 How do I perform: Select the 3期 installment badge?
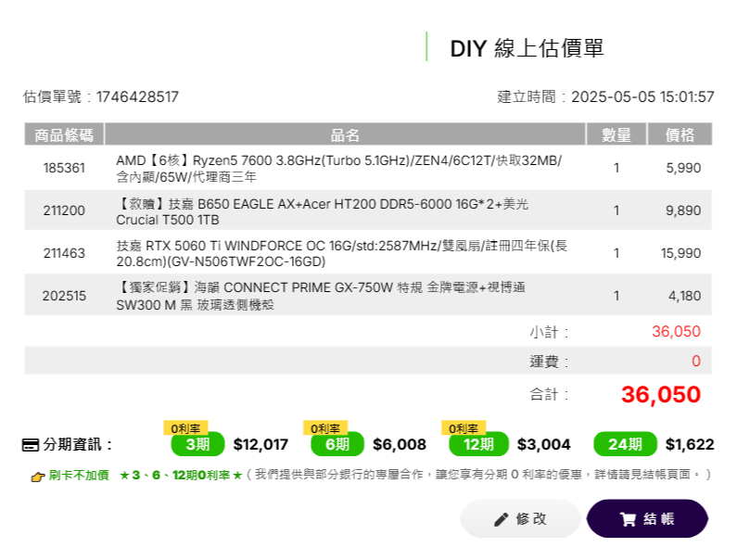(x=197, y=444)
